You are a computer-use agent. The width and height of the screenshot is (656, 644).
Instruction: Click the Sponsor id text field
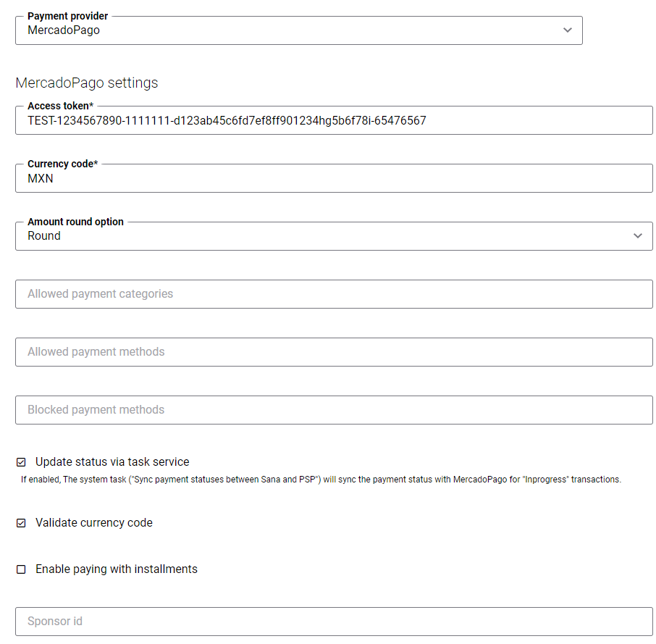tap(334, 622)
